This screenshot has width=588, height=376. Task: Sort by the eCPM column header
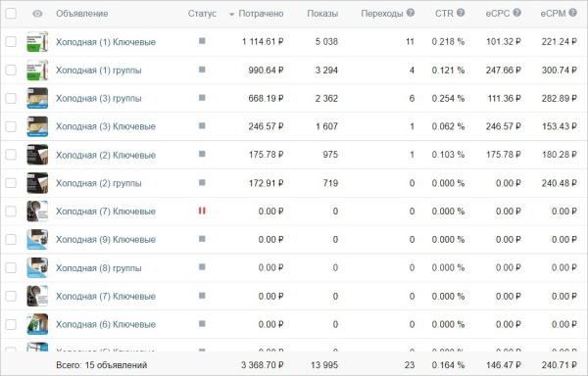pos(553,14)
